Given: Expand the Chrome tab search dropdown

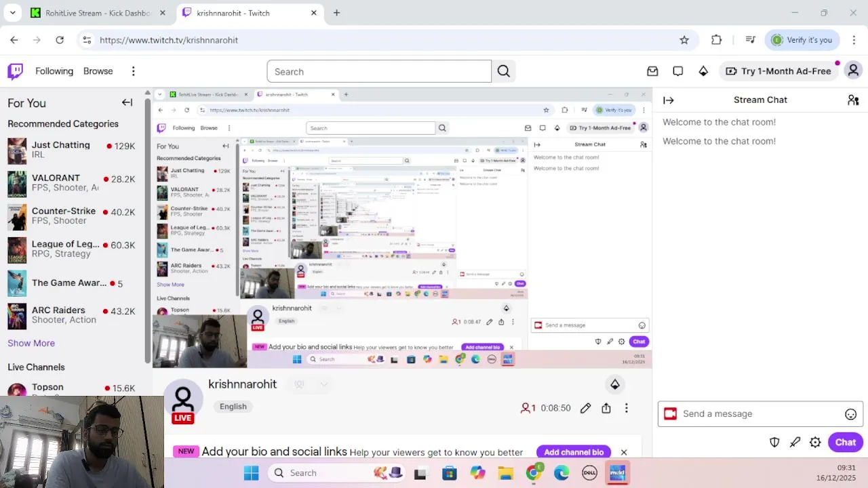Looking at the screenshot, I should 12,13.
